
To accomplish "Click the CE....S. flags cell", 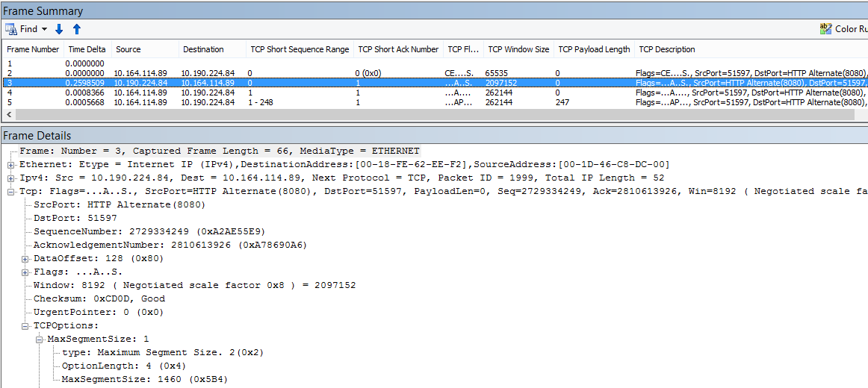I will click(x=459, y=72).
